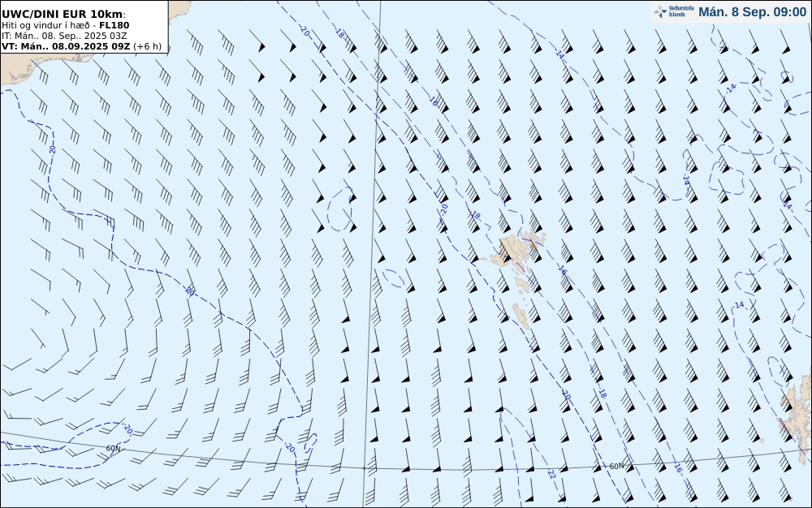The width and height of the screenshot is (812, 508).
Task: Select the "UWC/DINI EUR 10km" title text
Action: tap(63, 14)
